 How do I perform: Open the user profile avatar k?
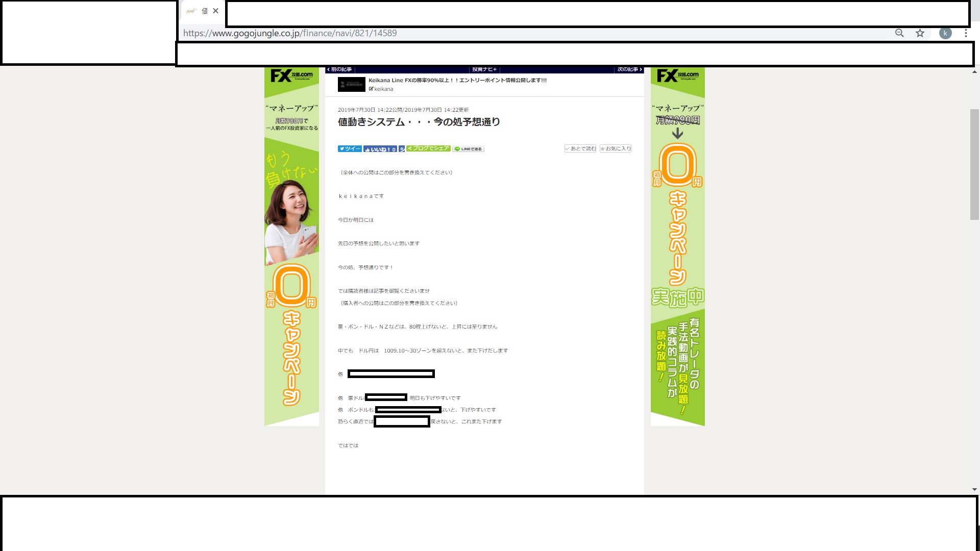(x=945, y=33)
